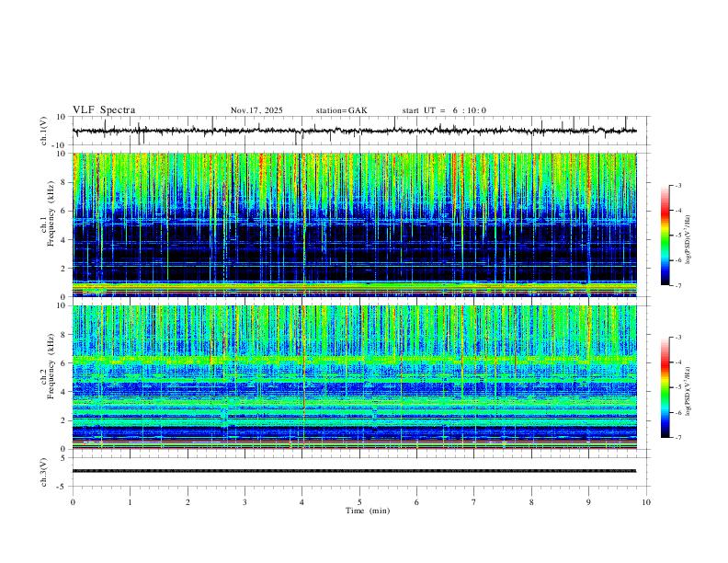Click the "-4" tick on ch.2 colorbar

678,362
